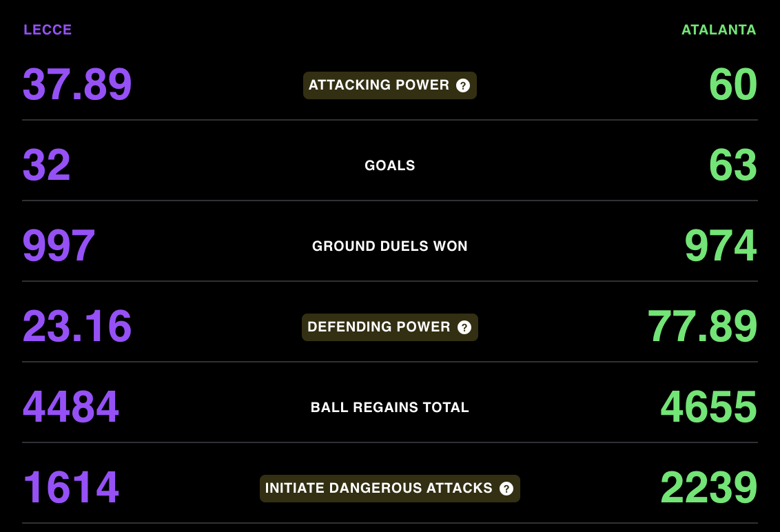The height and width of the screenshot is (532, 780).
Task: Select the Attacking Power stat badge
Action: pyautogui.click(x=390, y=85)
